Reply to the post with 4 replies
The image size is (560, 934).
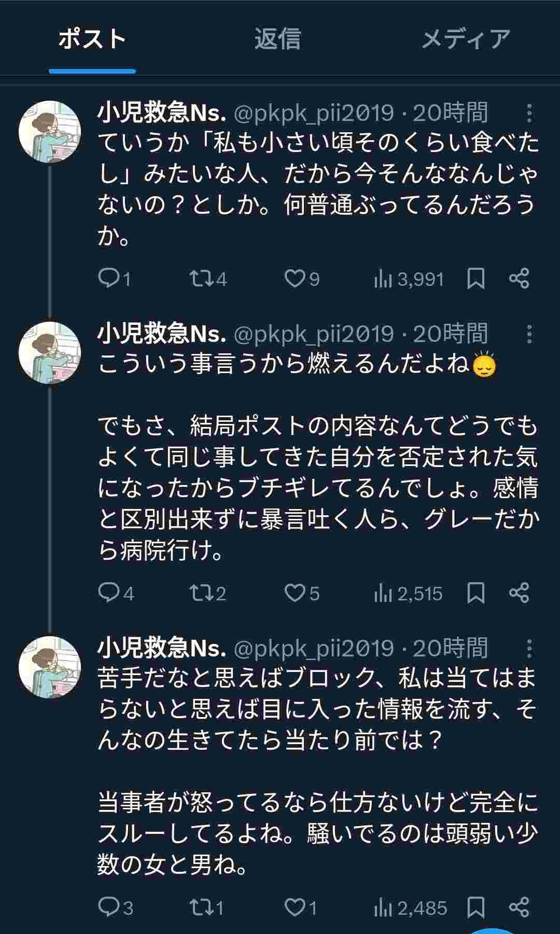tap(109, 593)
